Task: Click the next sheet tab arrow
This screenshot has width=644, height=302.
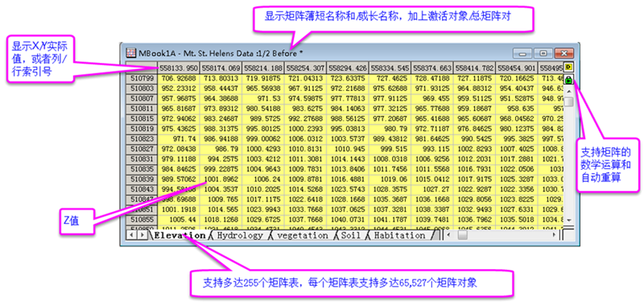Action: point(142,235)
